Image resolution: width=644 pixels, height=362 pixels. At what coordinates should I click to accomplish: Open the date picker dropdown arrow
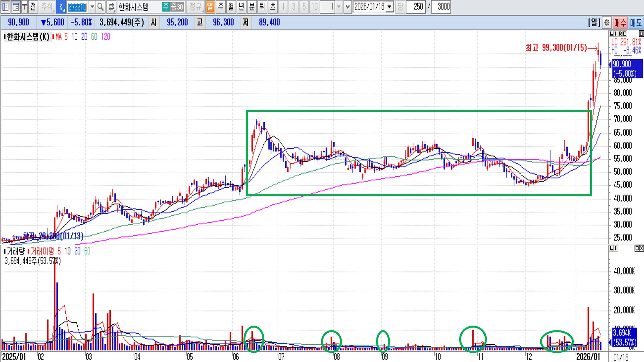pyautogui.click(x=390, y=6)
